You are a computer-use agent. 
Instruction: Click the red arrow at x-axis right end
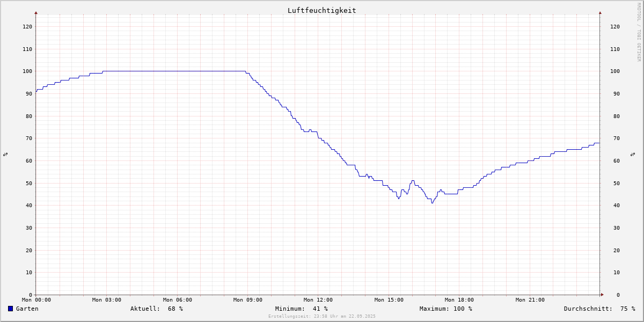[x=602, y=295]
